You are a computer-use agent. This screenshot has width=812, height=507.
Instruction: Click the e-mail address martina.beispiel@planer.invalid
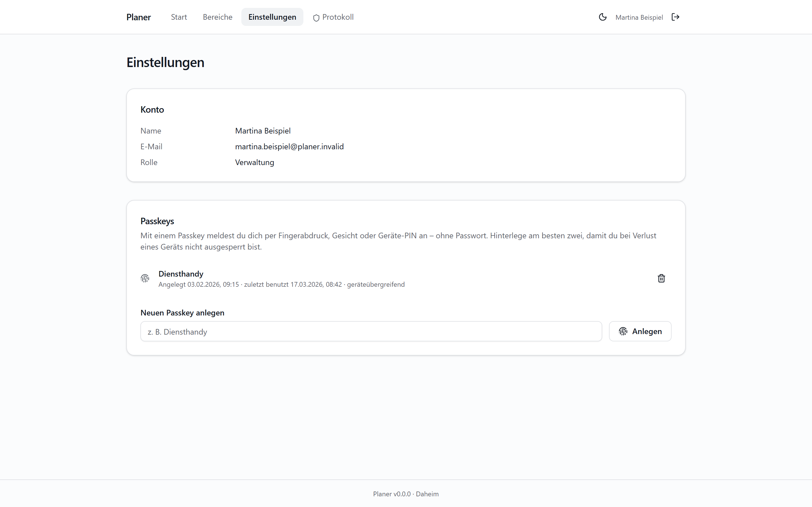[x=289, y=146]
